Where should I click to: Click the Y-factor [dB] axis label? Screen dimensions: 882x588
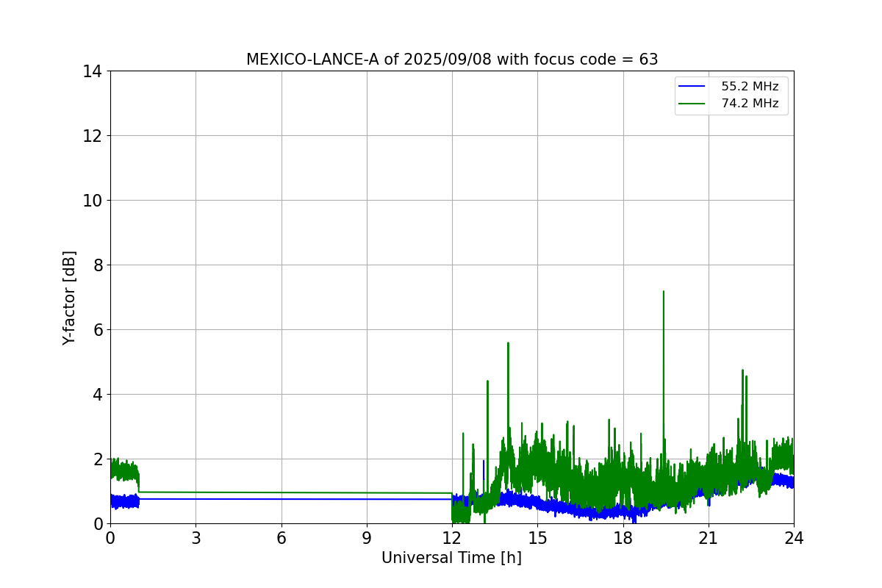pyautogui.click(x=69, y=298)
